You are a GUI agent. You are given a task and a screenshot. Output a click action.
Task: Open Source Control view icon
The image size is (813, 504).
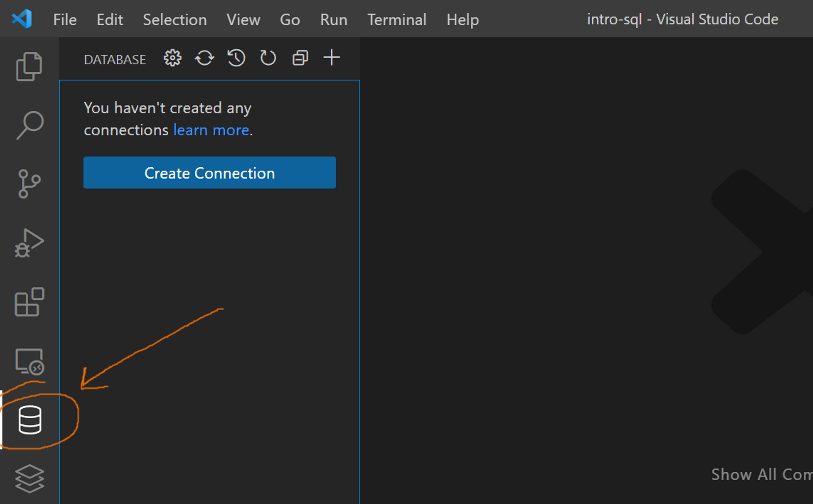click(x=29, y=184)
